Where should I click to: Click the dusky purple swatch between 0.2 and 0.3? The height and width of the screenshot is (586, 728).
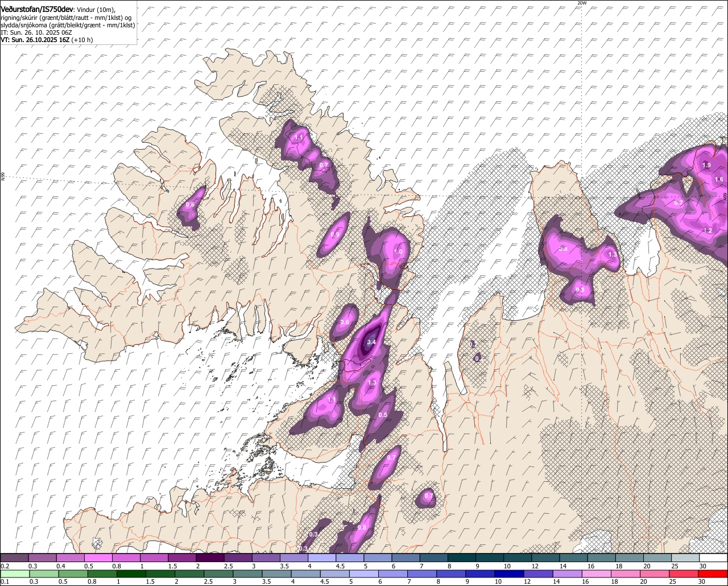[14, 558]
